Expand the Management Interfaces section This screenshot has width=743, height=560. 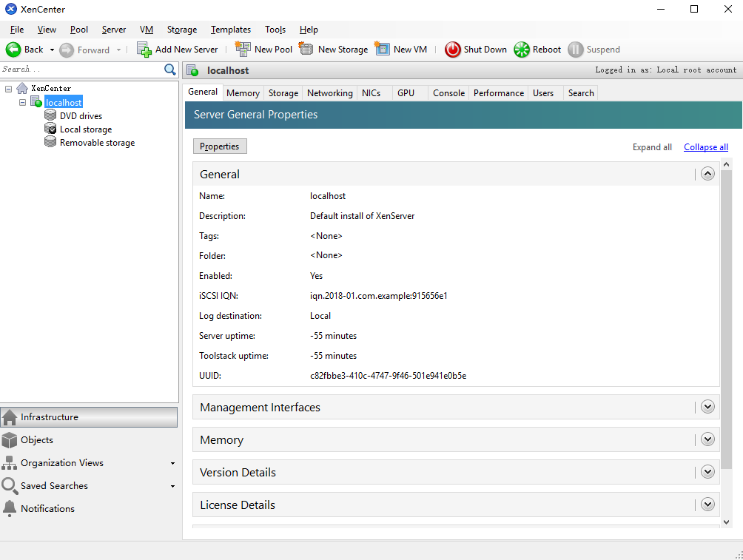707,406
